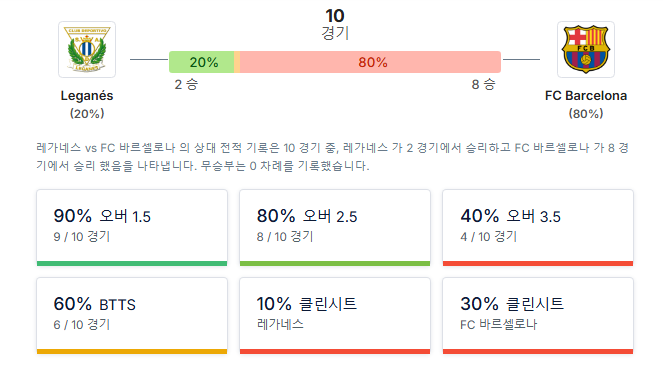Click the (80%) text under FC Barcelona
Viewport: 663px width, 367px height.
(x=586, y=114)
